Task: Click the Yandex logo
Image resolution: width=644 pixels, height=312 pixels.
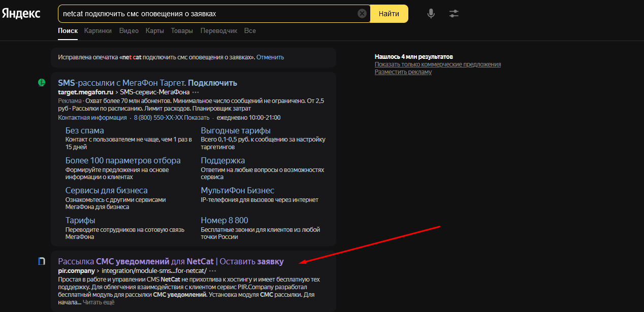Action: [21, 14]
